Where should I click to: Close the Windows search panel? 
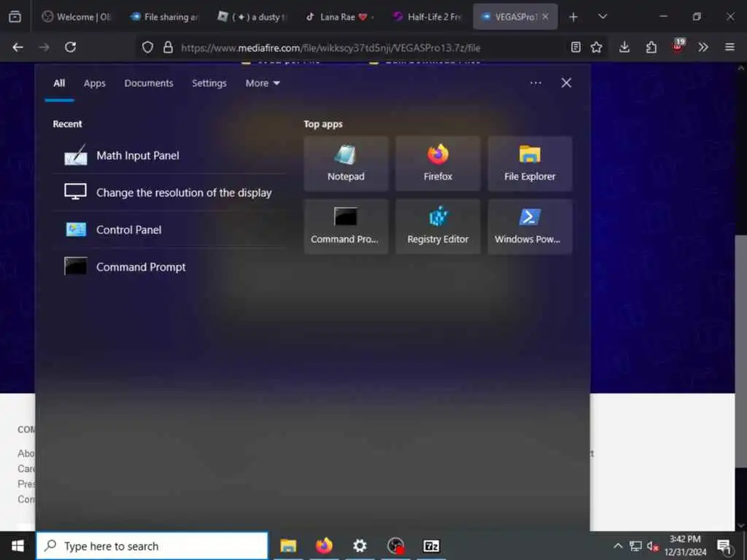(x=566, y=83)
